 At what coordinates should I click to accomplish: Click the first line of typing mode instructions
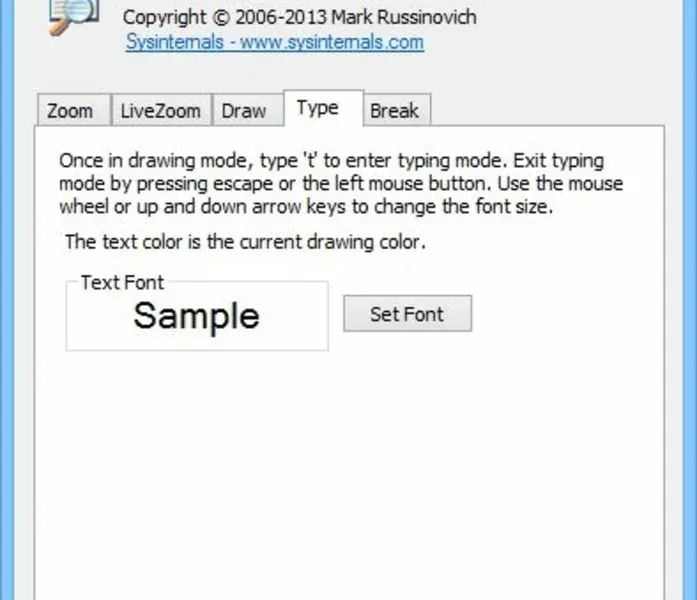[331, 161]
